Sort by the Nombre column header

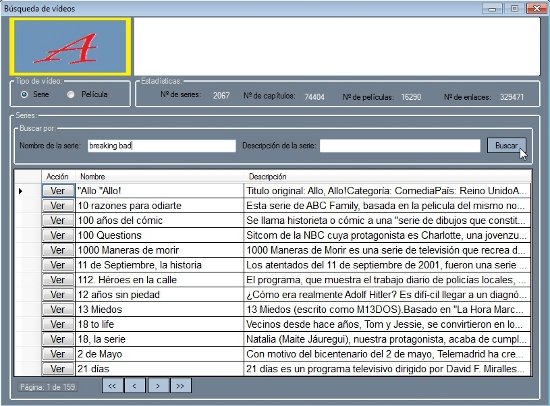(x=160, y=177)
